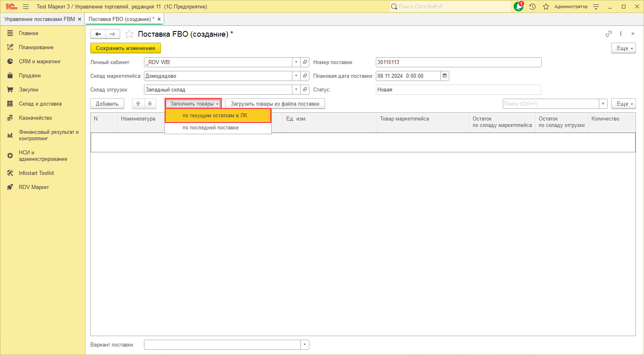The height and width of the screenshot is (355, 644).
Task: Click the Остаток по складу маркетплейса header
Action: coord(502,122)
